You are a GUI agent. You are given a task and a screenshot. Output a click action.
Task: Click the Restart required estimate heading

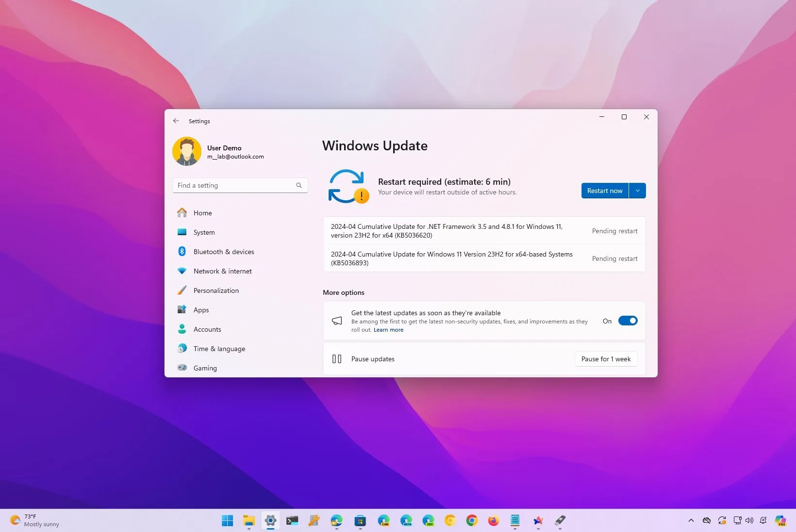tap(444, 182)
